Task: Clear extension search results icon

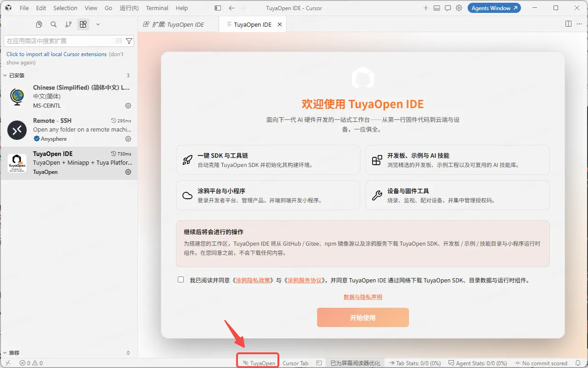Action: (119, 41)
